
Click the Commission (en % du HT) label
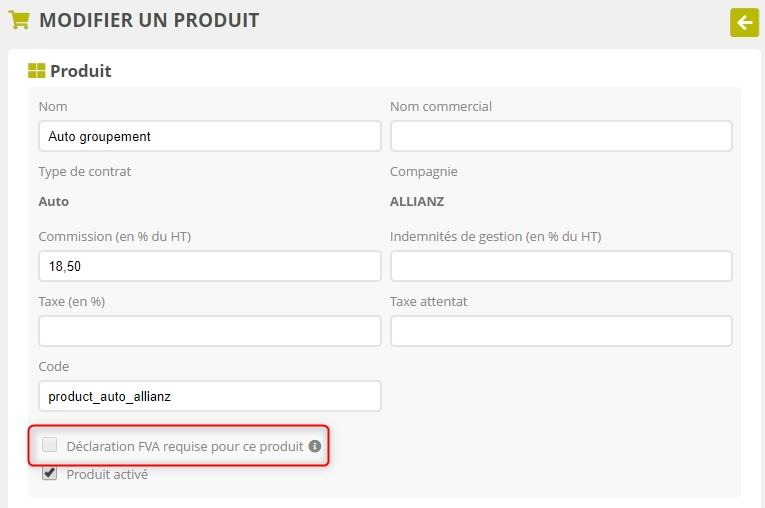(114, 236)
